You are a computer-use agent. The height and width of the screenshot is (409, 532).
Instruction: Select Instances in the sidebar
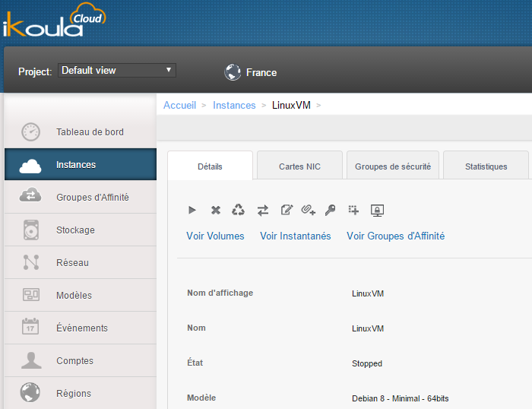pyautogui.click(x=81, y=164)
